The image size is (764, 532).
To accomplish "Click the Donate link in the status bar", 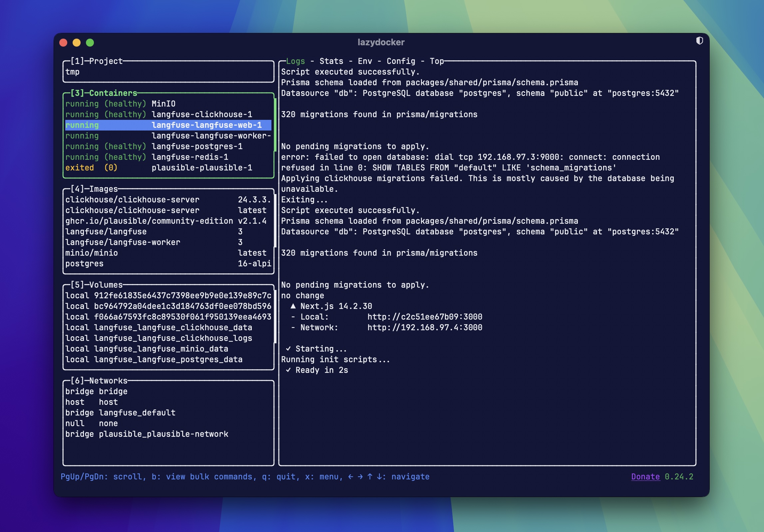I will (645, 476).
